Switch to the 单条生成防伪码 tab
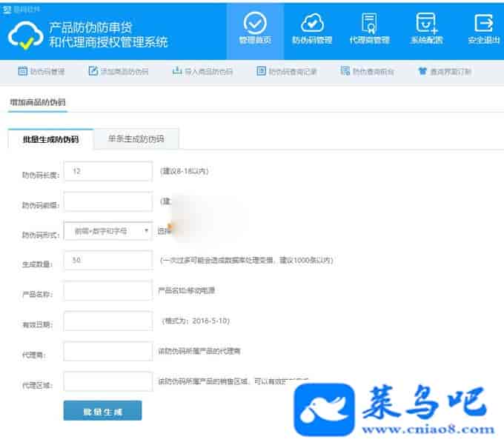The height and width of the screenshot is (445, 504). point(136,139)
